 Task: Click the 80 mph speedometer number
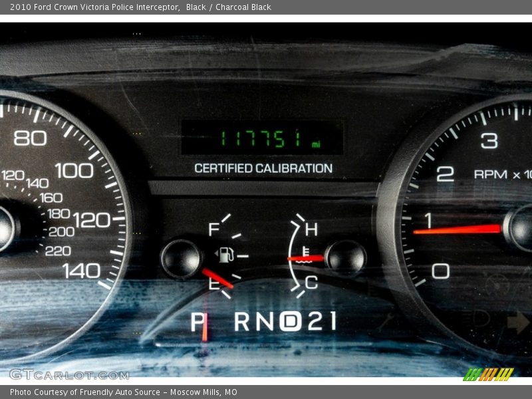30,138
